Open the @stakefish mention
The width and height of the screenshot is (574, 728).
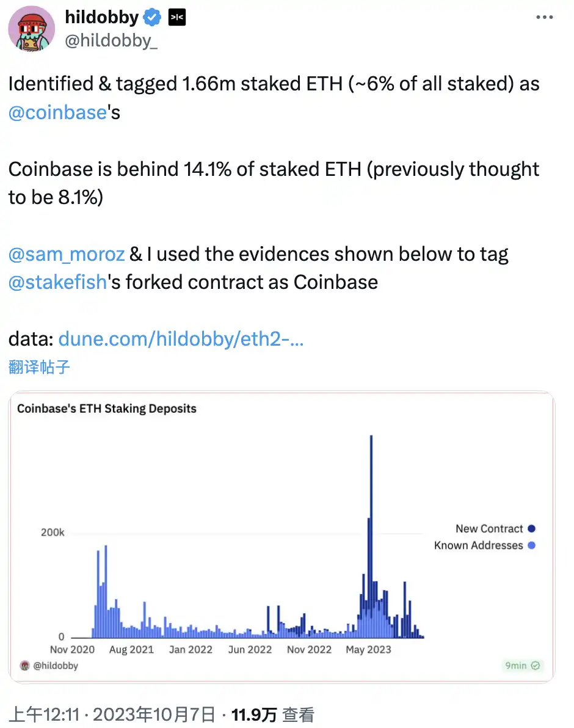[58, 282]
